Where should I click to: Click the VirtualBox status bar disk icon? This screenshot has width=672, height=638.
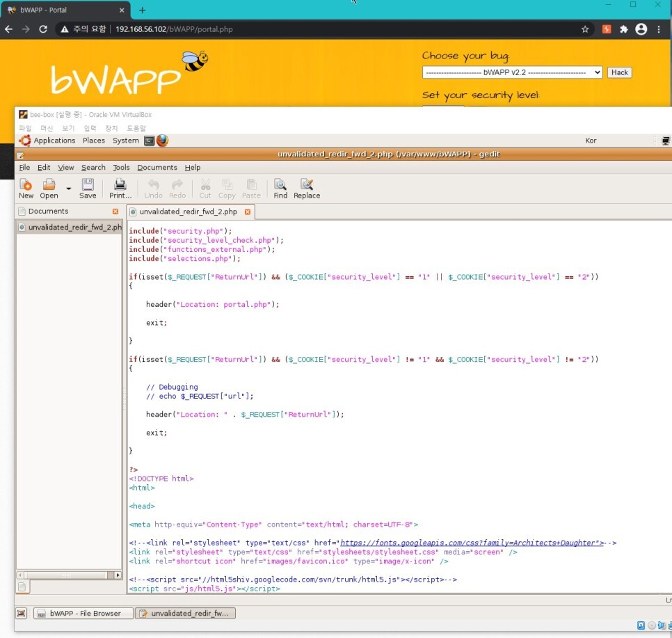[x=641, y=625]
